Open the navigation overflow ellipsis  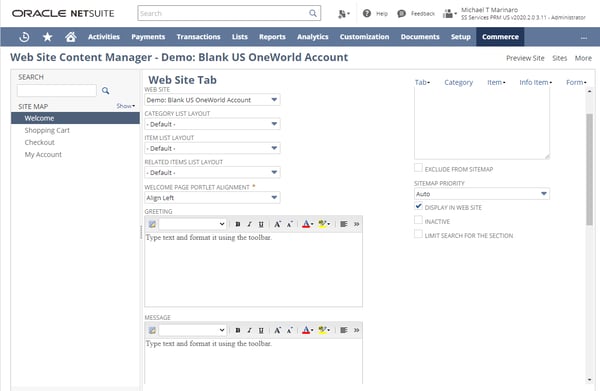[x=584, y=37]
